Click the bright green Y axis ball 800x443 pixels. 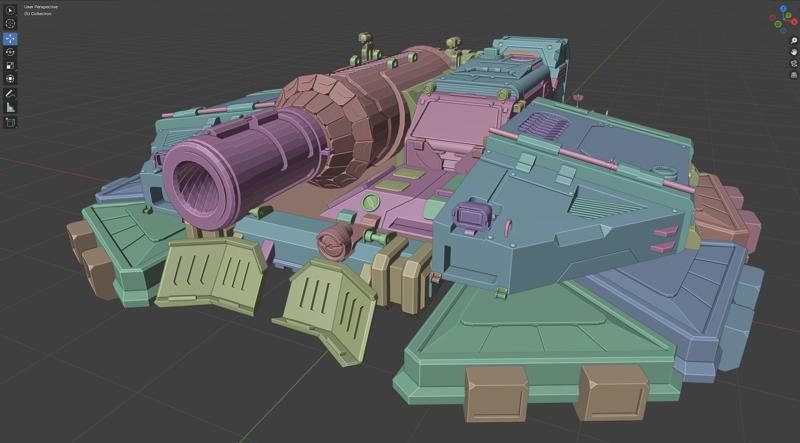coord(788,15)
